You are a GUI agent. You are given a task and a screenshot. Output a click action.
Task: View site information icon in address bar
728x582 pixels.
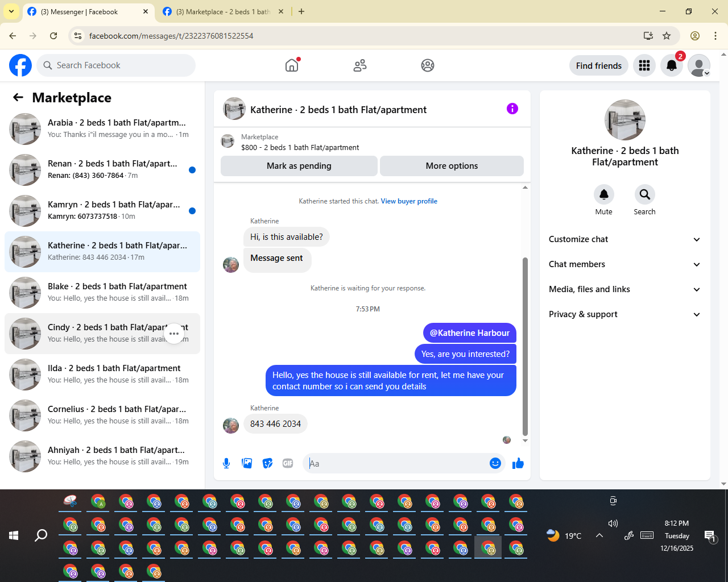[x=78, y=36]
